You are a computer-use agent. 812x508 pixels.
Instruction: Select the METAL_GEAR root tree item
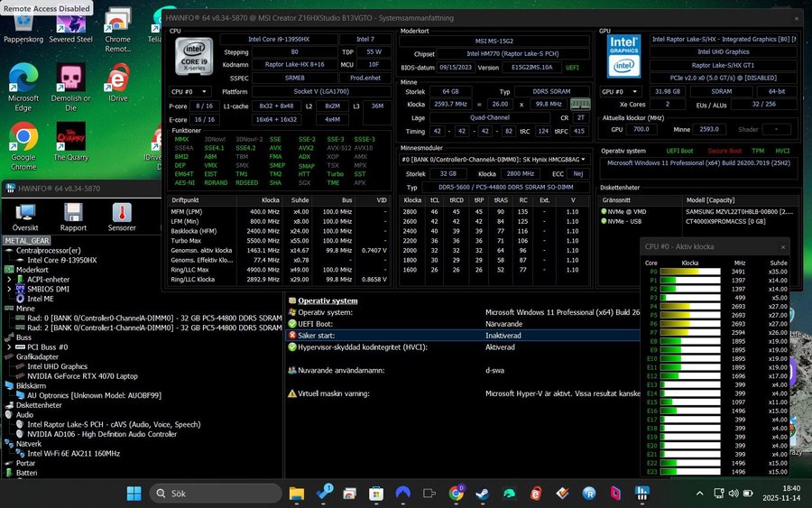[27, 241]
